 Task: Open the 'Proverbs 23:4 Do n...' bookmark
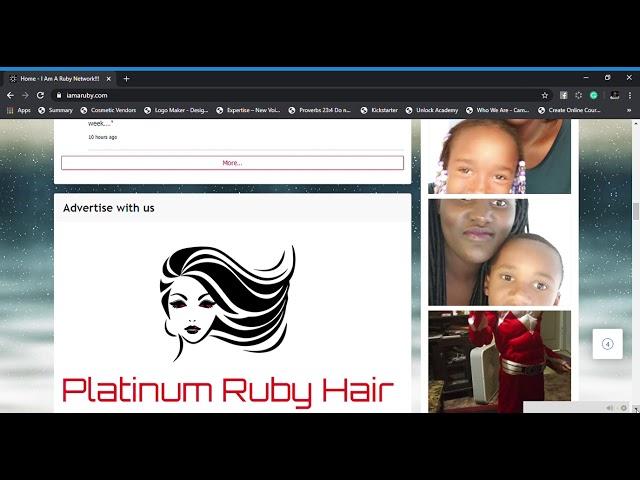(320, 110)
